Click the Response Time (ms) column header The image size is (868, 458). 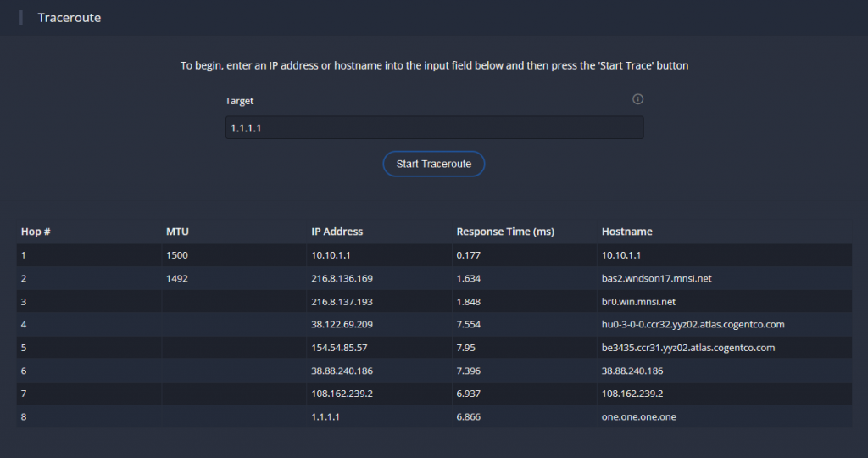(x=505, y=232)
